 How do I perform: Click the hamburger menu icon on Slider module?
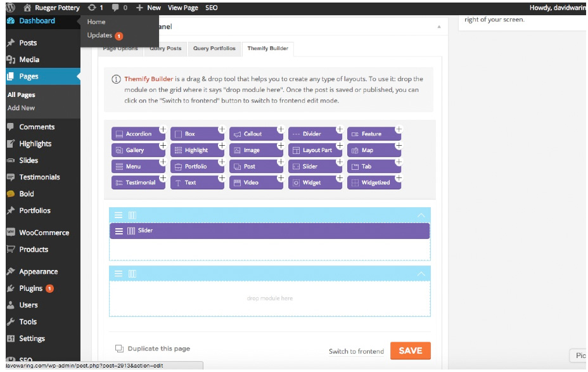point(118,231)
